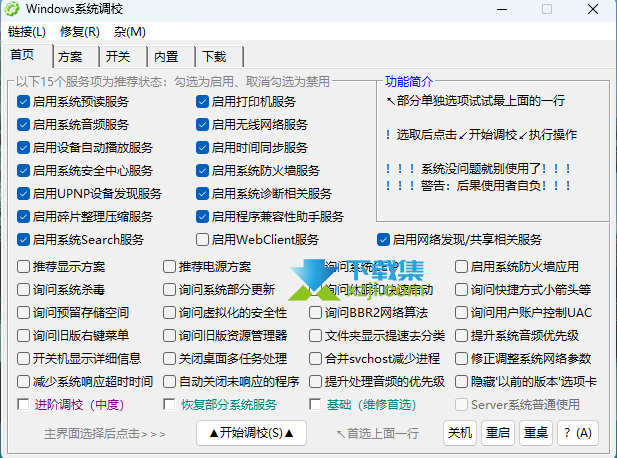Tick 减少系统响应超时时间
This screenshot has width=617, height=458.
23,382
